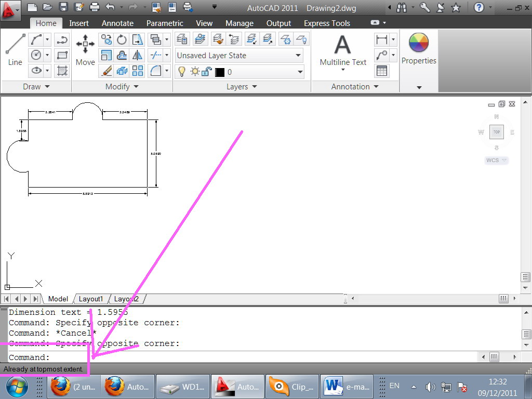Select the Arc tool in Draw panel
The width and height of the screenshot is (532, 399).
click(x=36, y=39)
